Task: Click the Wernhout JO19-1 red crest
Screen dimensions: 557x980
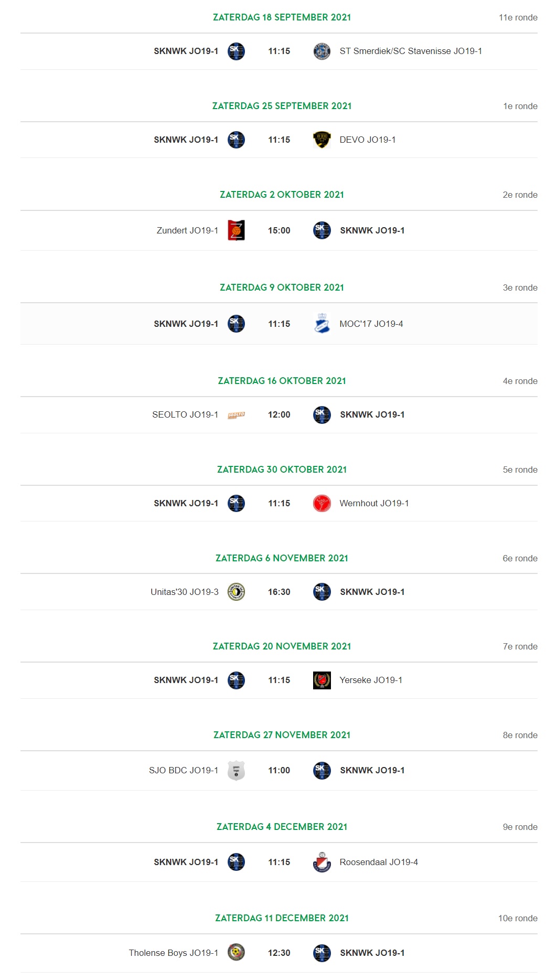Action: click(322, 503)
